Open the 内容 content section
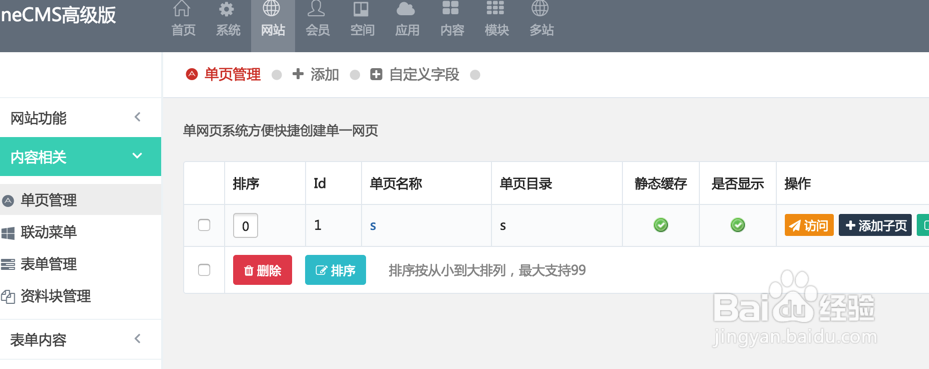Image resolution: width=929 pixels, height=369 pixels. click(451, 20)
